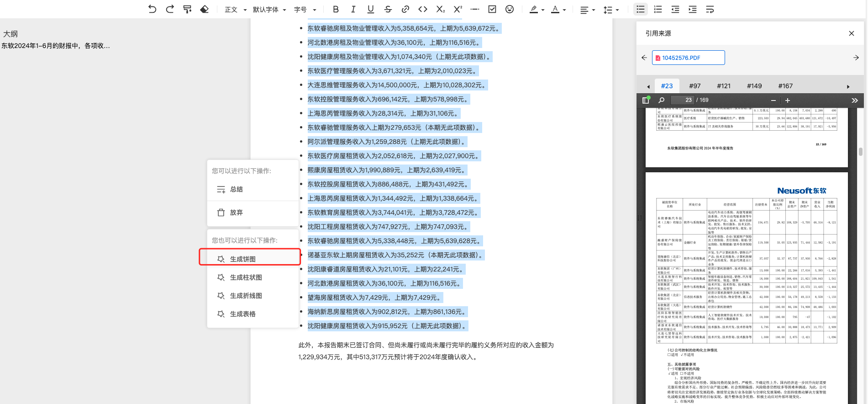This screenshot has width=868, height=404.
Task: Apply superscript formatting
Action: [x=458, y=9]
